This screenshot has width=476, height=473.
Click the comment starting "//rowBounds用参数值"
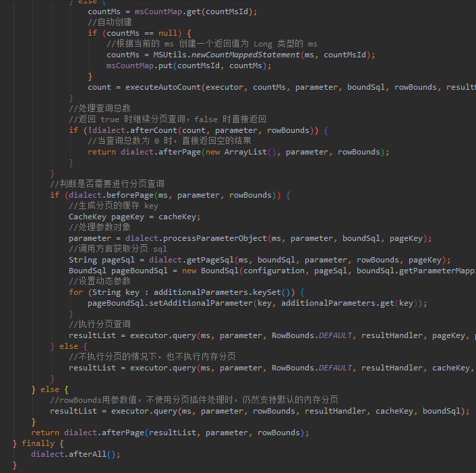point(194,399)
